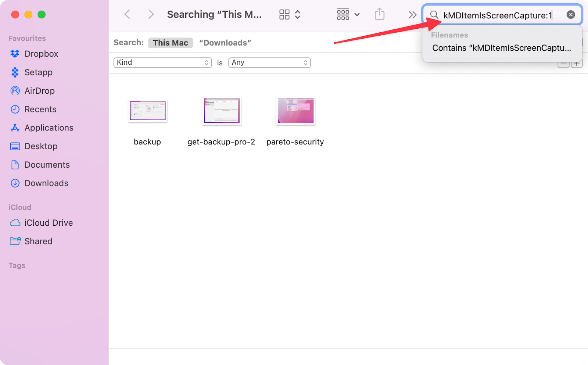Viewport: 588px width, 365px height.
Task: Remove the search criteria row with minus
Action: coord(563,63)
